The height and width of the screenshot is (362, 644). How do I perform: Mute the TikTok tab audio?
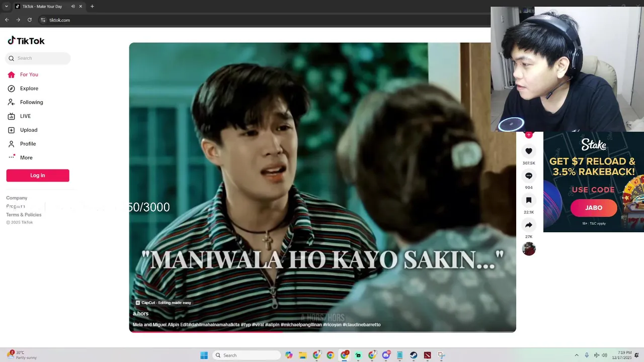click(72, 7)
